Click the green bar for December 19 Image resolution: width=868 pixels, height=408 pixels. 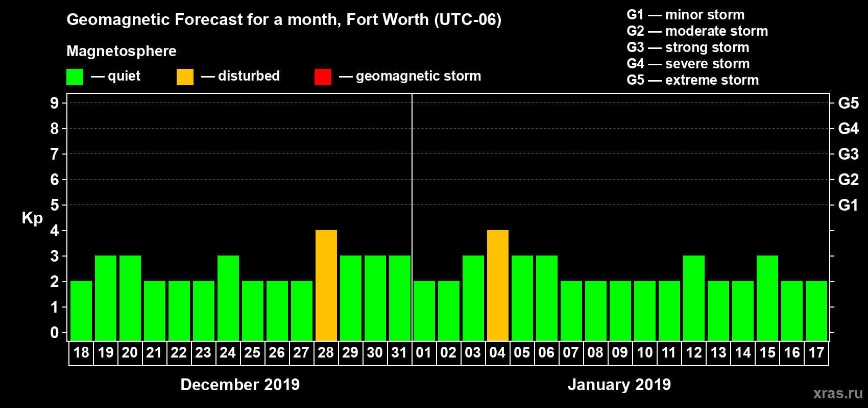coord(106,298)
